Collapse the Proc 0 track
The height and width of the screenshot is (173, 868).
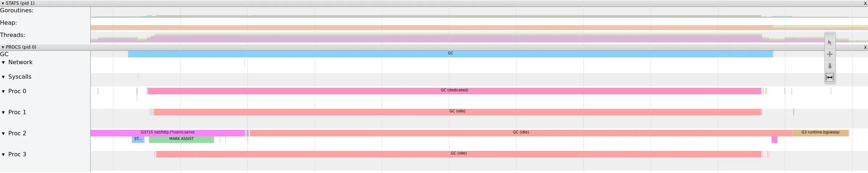pos(3,91)
